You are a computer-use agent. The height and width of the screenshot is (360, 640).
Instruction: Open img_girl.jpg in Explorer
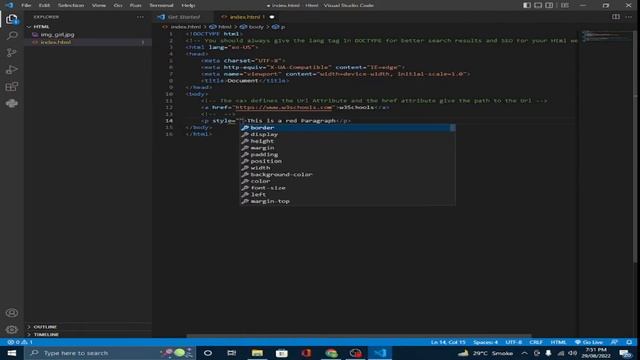click(57, 35)
